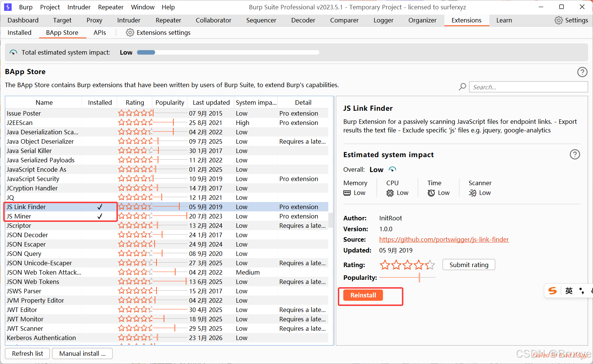Switch to the Dashboard tab
This screenshot has width=593, height=364.
(23, 20)
